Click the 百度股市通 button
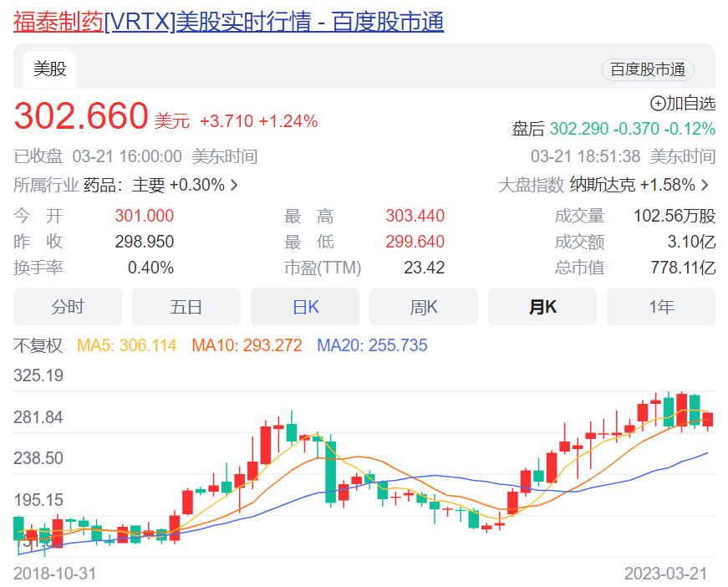The width and height of the screenshot is (728, 587). (648, 69)
